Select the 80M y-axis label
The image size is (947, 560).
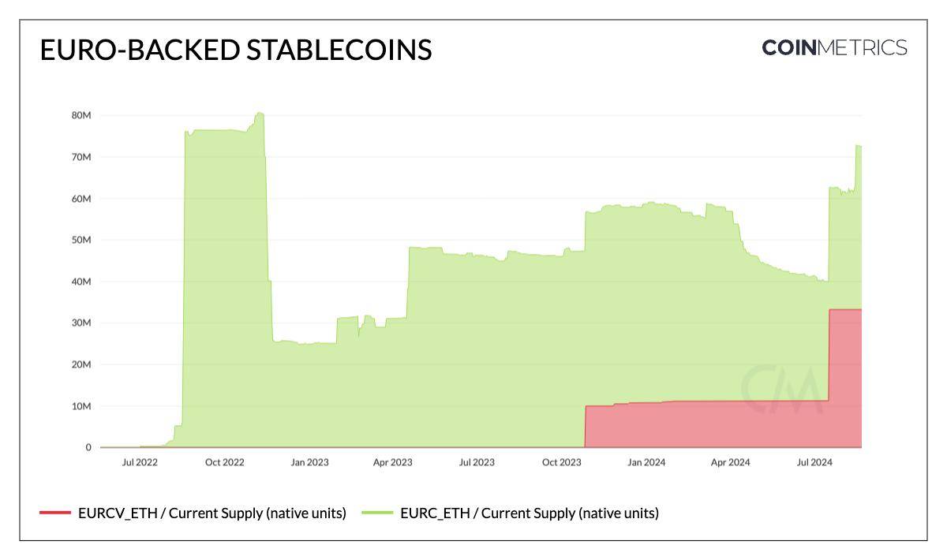(x=81, y=116)
